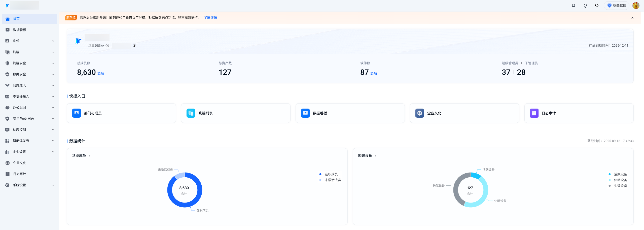Expand the 智能体发布 menu chevron
Image resolution: width=644 pixels, height=230 pixels.
[53, 141]
